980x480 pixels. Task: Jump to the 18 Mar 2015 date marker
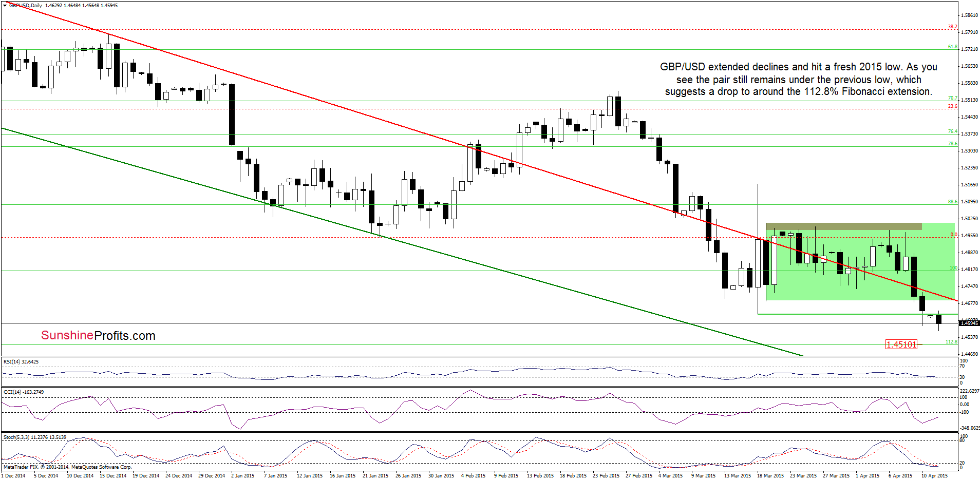[770, 476]
